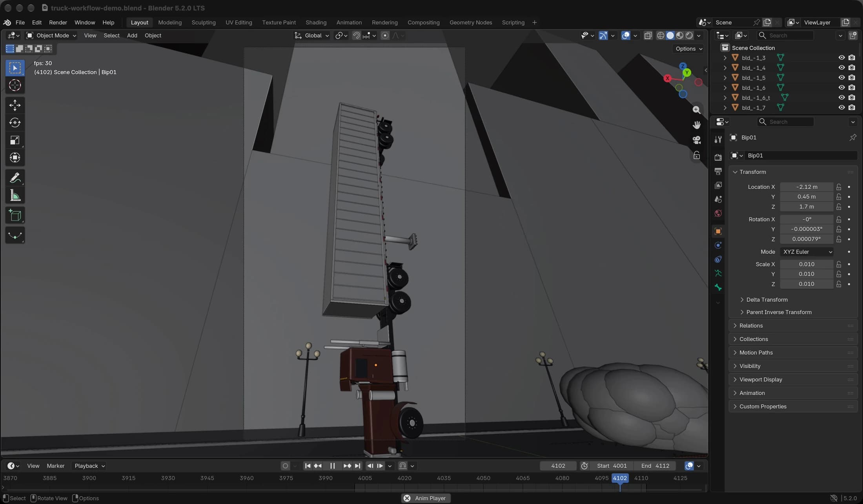Cancel the Anim Player job

[x=407, y=498]
